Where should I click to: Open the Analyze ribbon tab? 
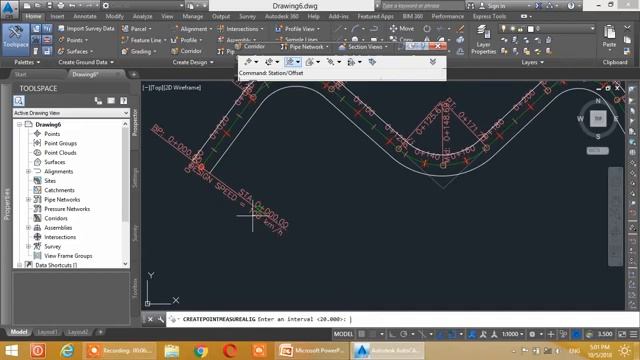142,16
